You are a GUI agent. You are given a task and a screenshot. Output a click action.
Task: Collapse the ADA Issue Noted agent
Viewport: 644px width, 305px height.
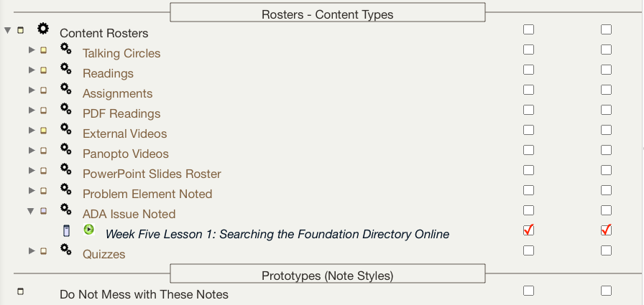click(x=31, y=211)
